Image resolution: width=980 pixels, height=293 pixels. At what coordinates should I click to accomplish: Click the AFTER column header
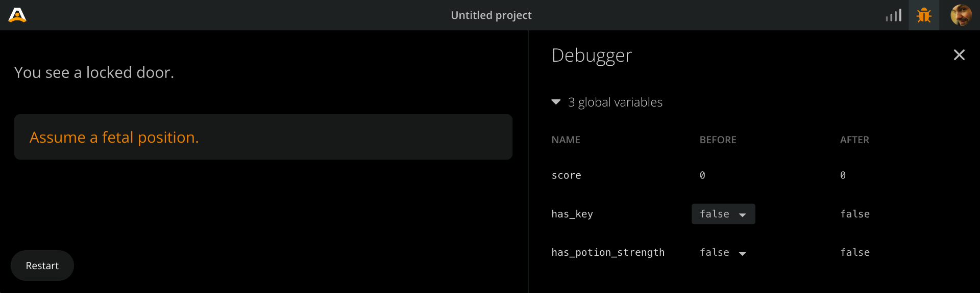coord(854,140)
